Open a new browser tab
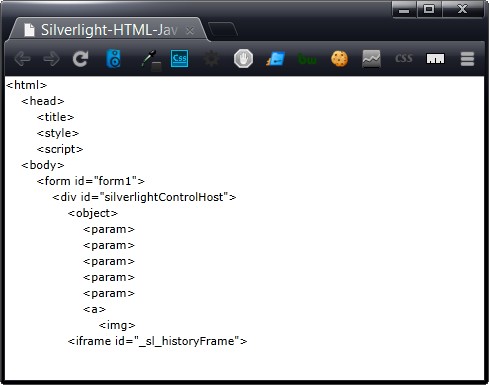The image size is (489, 385). point(222,29)
